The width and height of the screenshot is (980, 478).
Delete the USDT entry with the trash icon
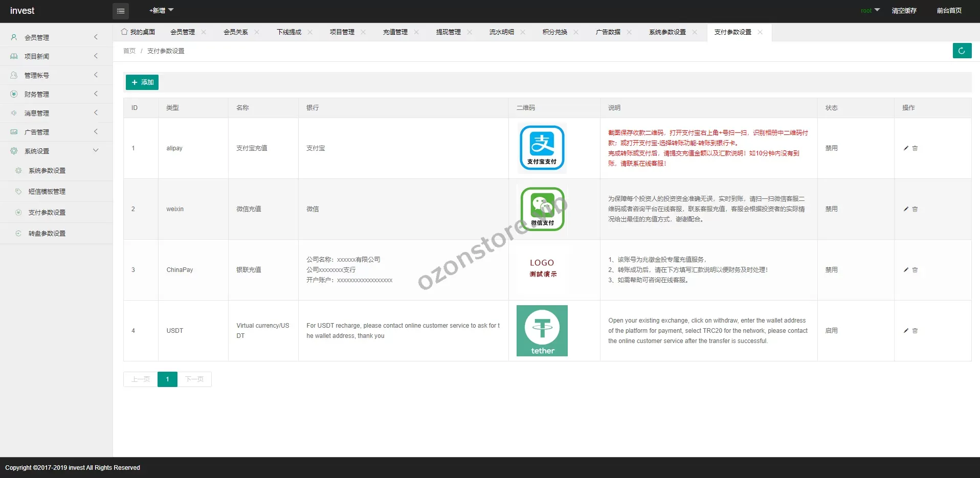click(x=915, y=331)
